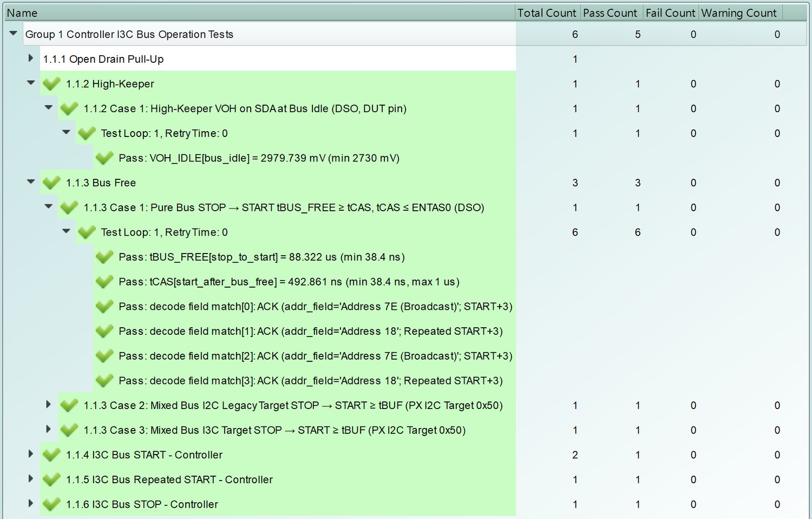This screenshot has height=519, width=812.
Task: Select the '1.1.1 Open Drain Pull-Up' row label
Action: click(103, 59)
